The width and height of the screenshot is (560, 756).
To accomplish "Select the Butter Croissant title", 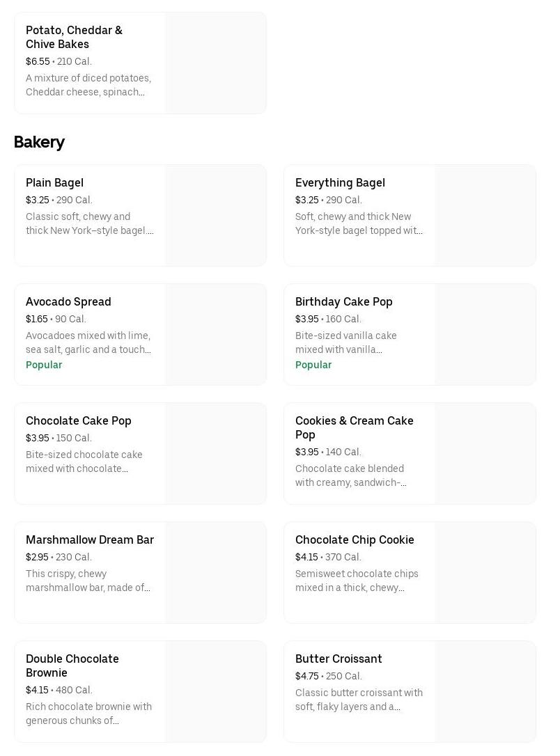I will tap(339, 659).
